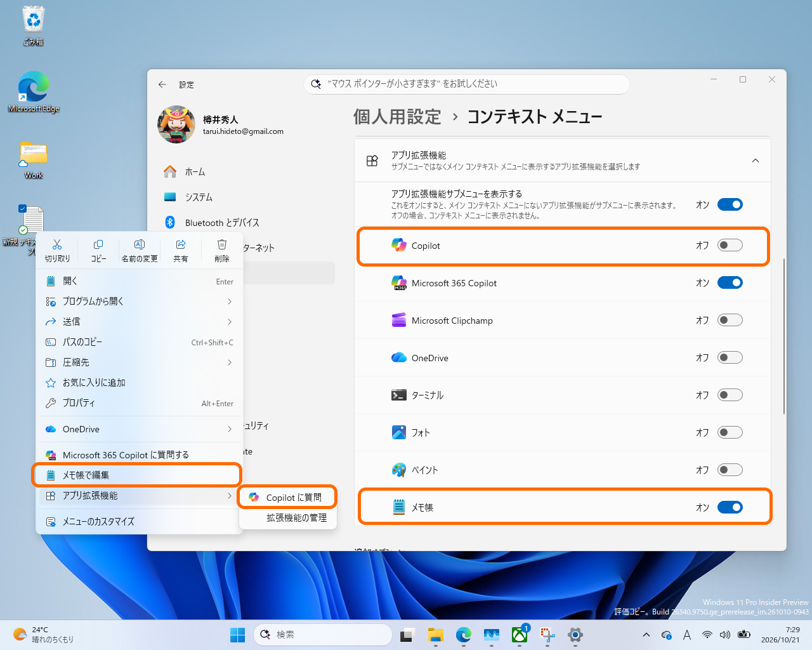Click the Wi-Fi icon in system tray
The height and width of the screenshot is (650, 812).
pos(707,635)
